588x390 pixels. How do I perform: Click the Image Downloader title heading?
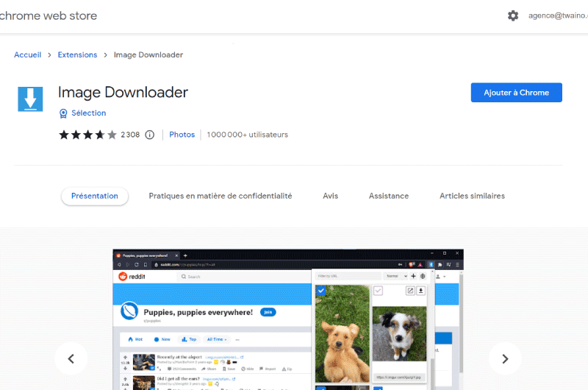coord(123,92)
